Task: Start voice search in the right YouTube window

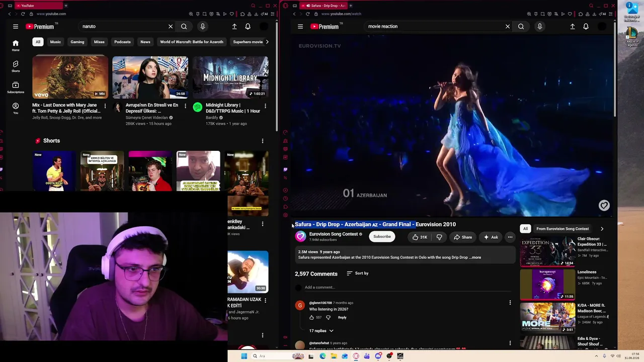Action: tap(540, 27)
